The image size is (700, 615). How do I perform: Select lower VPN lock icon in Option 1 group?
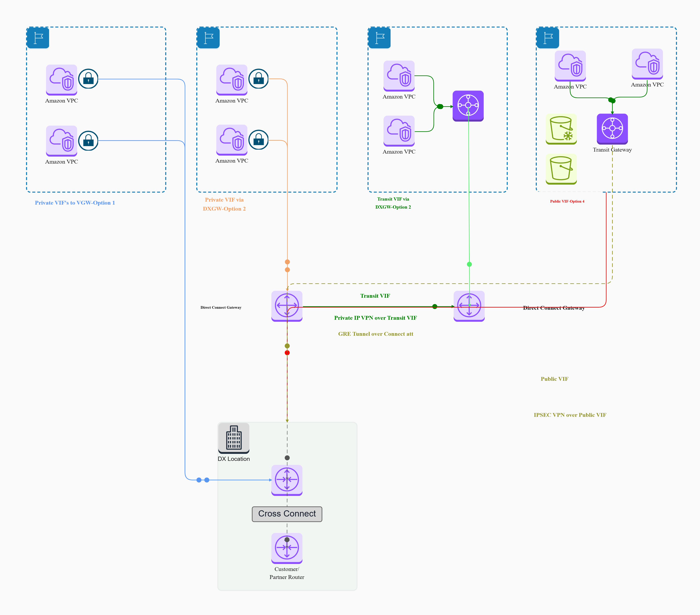tap(88, 141)
